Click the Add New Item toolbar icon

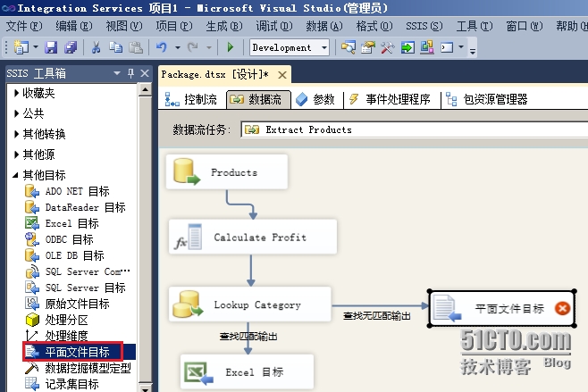tap(21, 47)
